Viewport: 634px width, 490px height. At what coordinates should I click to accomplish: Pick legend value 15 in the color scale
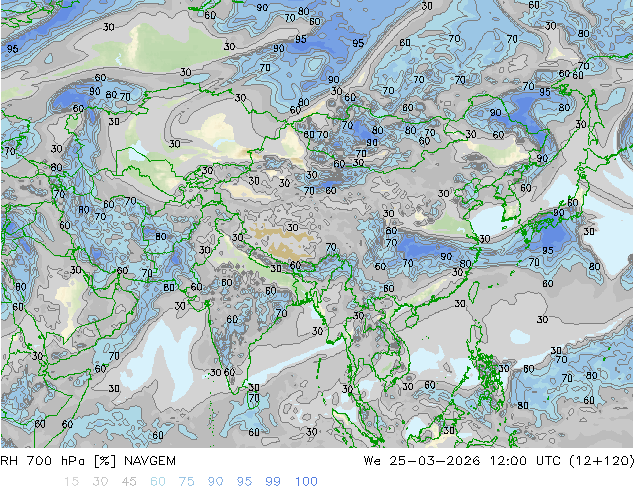click(x=71, y=482)
